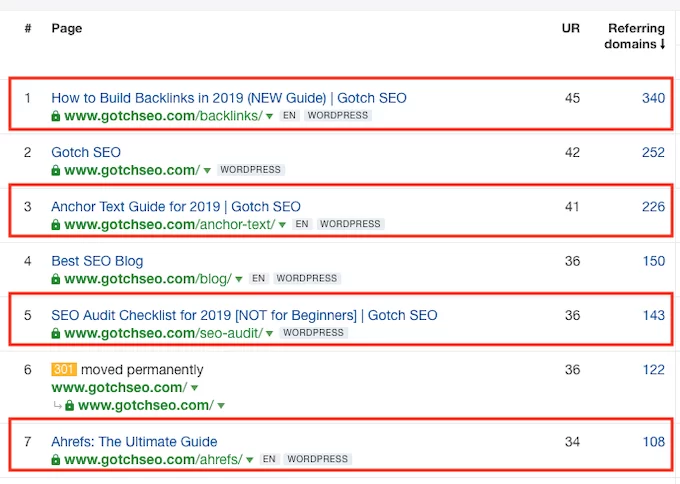Click lock icon beside anchor-text URL
680x484 pixels.
56,224
